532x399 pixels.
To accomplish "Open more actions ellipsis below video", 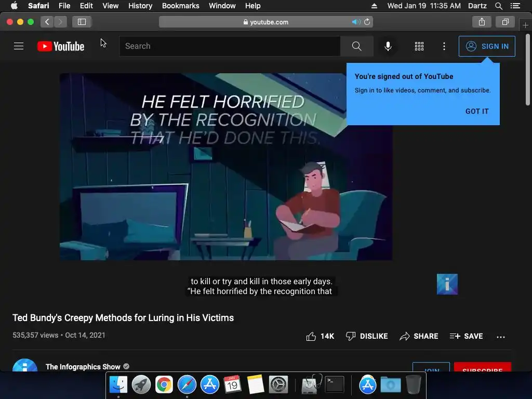I will coord(501,337).
